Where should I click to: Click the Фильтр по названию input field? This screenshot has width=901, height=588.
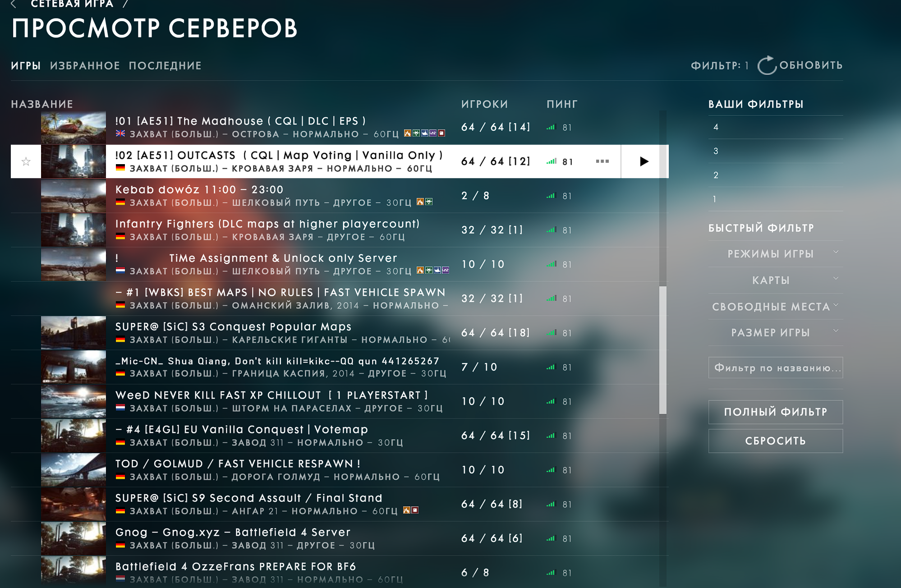[x=775, y=368]
